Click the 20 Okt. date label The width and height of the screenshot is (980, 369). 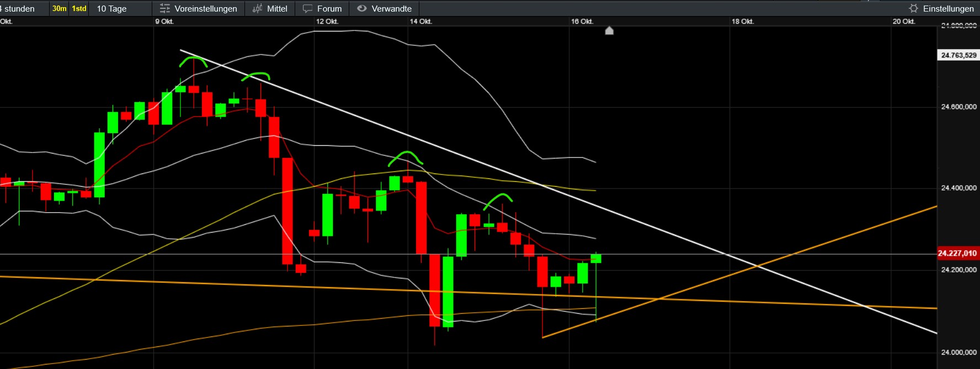click(904, 22)
